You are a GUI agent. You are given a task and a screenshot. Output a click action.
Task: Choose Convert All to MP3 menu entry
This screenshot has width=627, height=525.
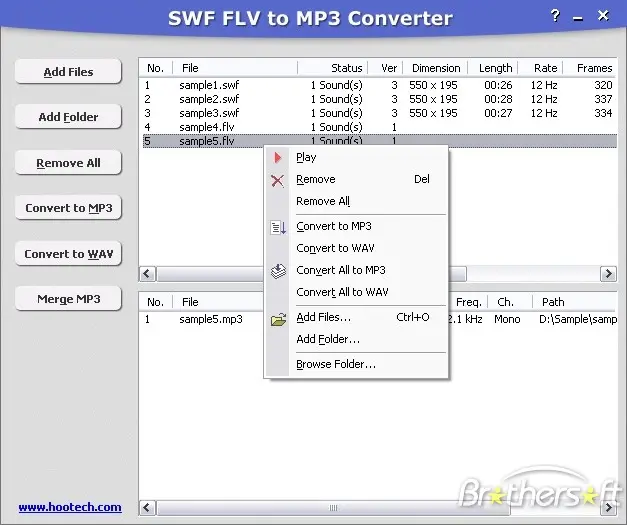pos(356,270)
